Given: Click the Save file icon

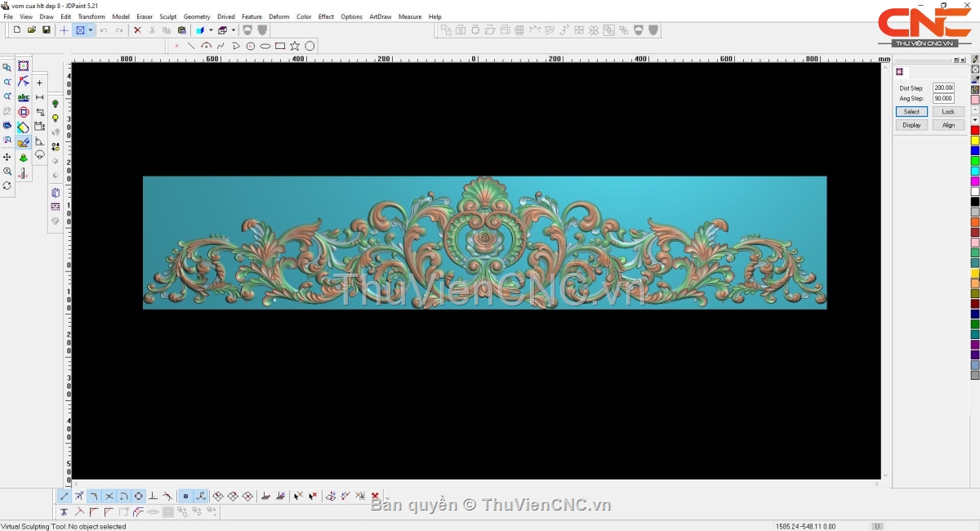Looking at the screenshot, I should [x=47, y=30].
